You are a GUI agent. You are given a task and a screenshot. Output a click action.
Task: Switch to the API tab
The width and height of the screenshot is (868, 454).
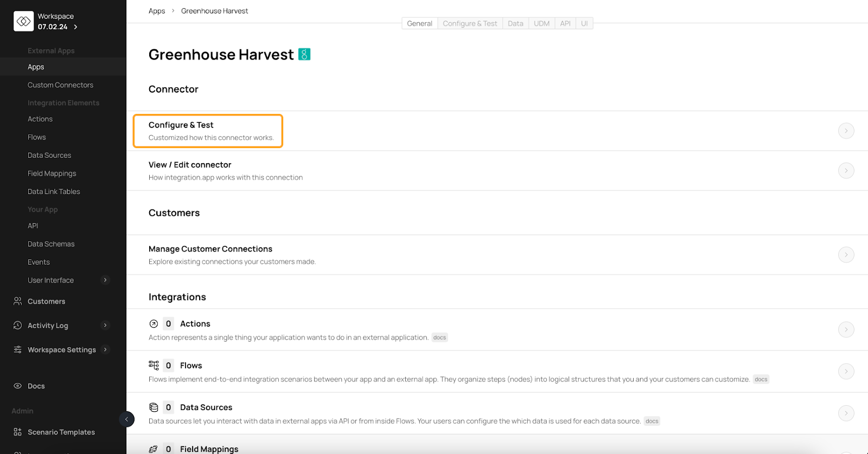(565, 23)
